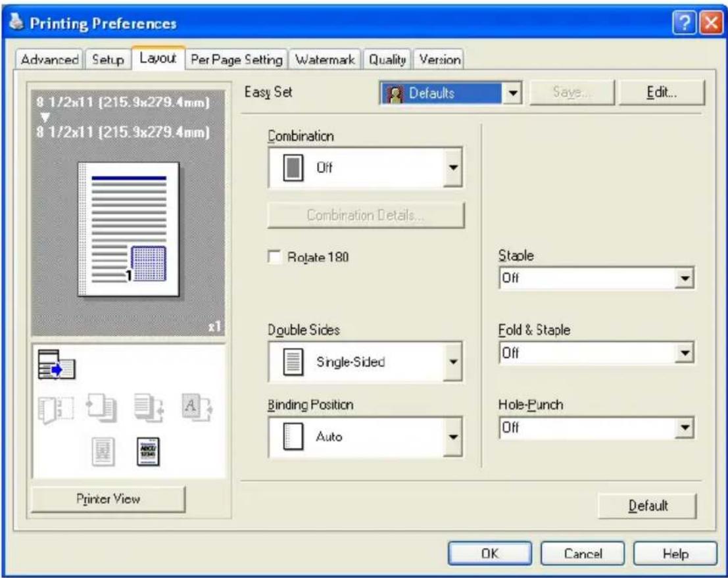The image size is (728, 578).
Task: Click the Binding Position Auto page icon
Action: point(293,437)
